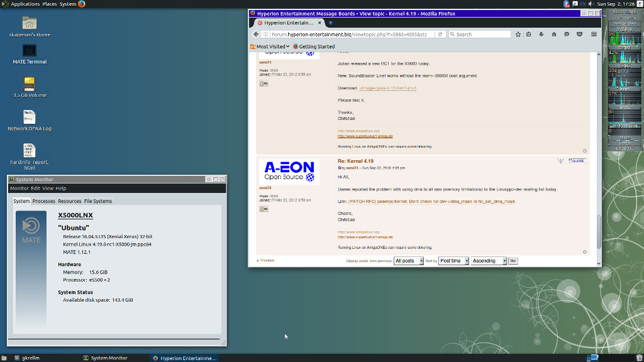Show site information icon in address bar
Screen dimensions: 644x362
[x=266, y=35]
